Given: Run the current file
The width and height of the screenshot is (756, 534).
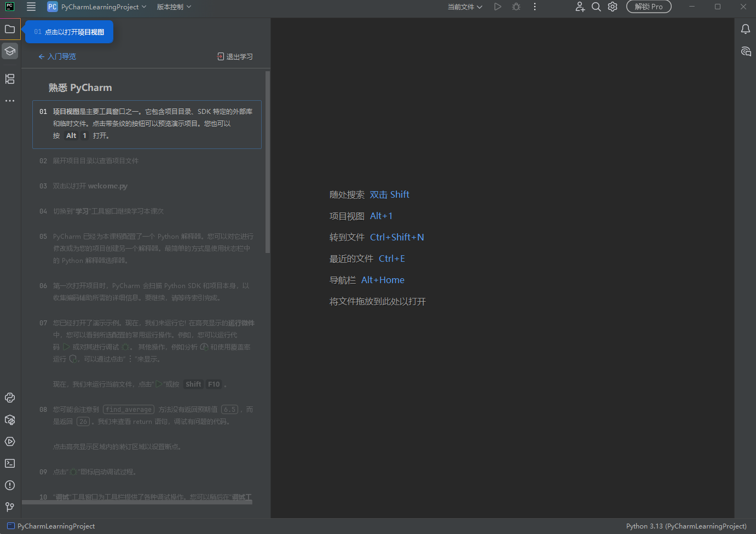Looking at the screenshot, I should coord(498,7).
